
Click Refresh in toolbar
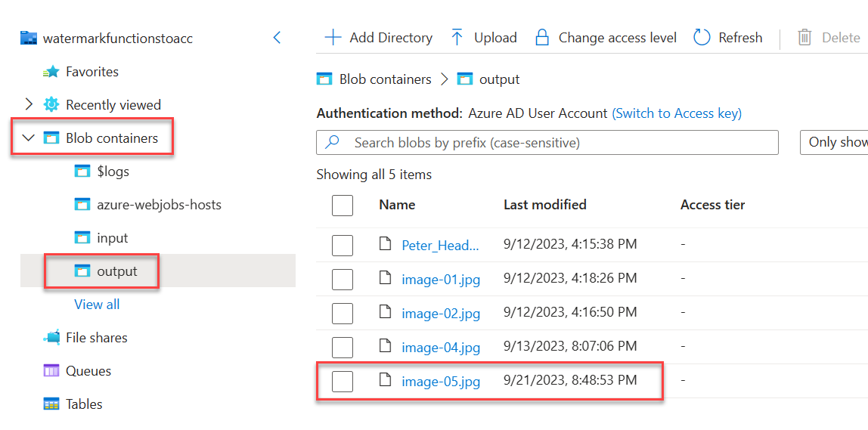click(728, 38)
